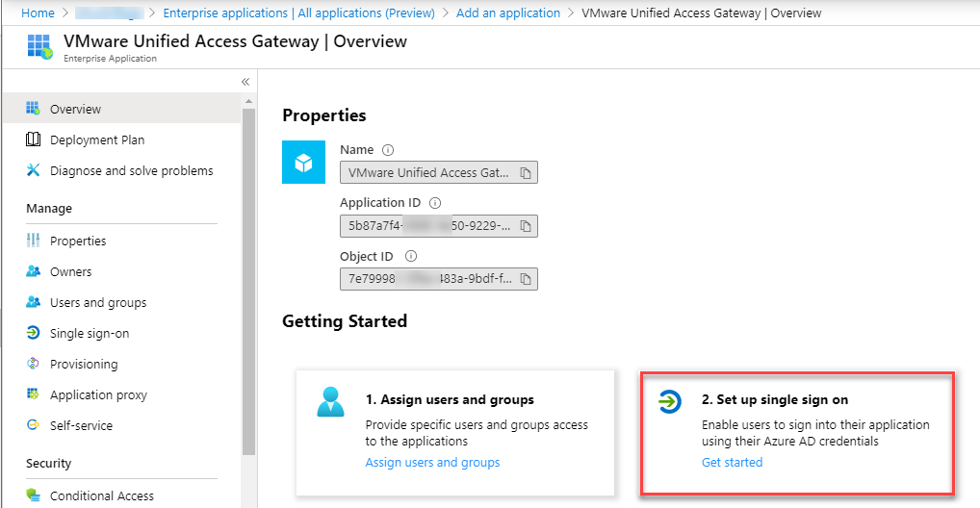Click the '1. Assign users and groups' card title
This screenshot has width=980, height=508.
(450, 400)
